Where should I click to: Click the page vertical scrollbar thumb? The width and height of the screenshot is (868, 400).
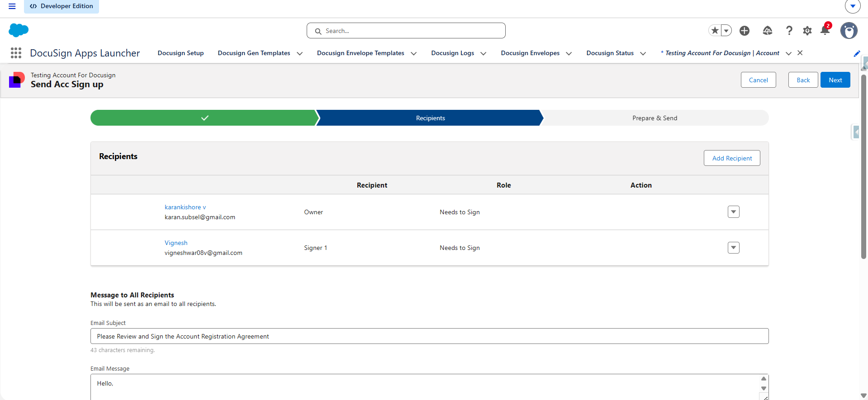coord(863,167)
